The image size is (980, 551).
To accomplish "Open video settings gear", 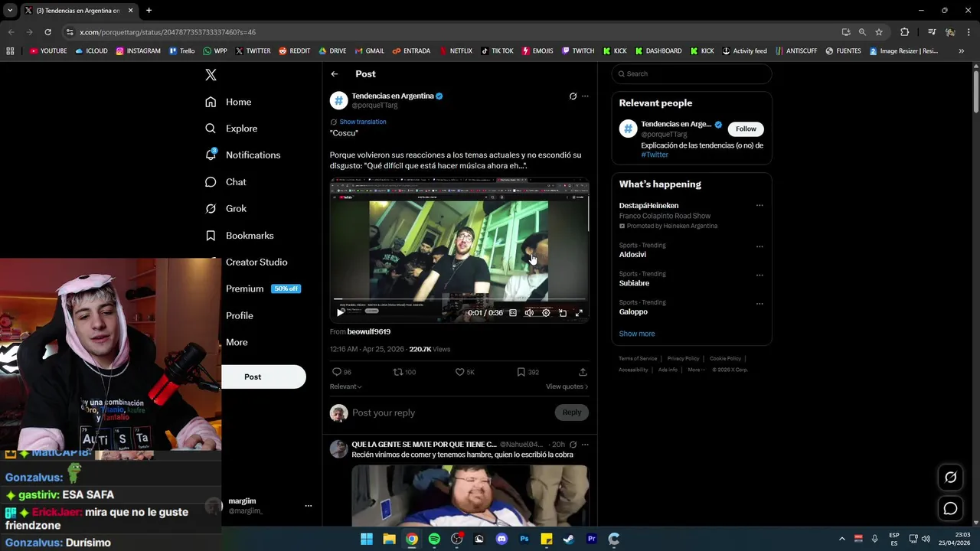I will [546, 312].
